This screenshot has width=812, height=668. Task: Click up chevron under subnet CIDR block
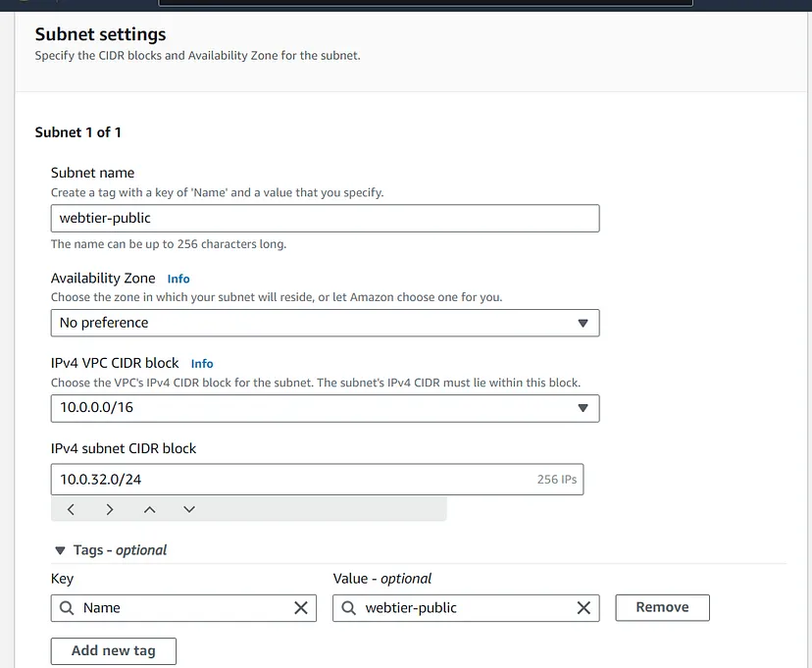tap(149, 509)
